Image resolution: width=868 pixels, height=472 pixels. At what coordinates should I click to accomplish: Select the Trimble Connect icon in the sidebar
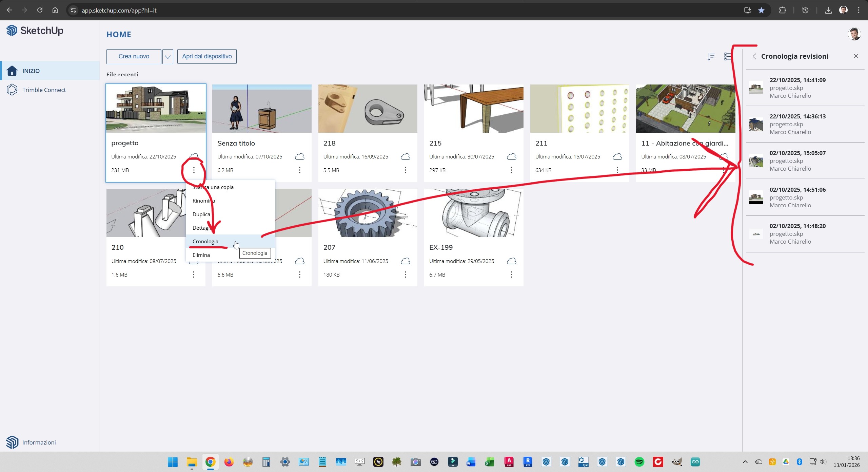12,90
